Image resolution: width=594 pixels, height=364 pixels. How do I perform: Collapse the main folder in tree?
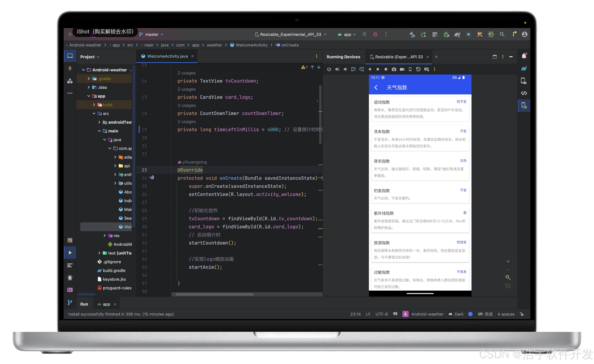(99, 131)
